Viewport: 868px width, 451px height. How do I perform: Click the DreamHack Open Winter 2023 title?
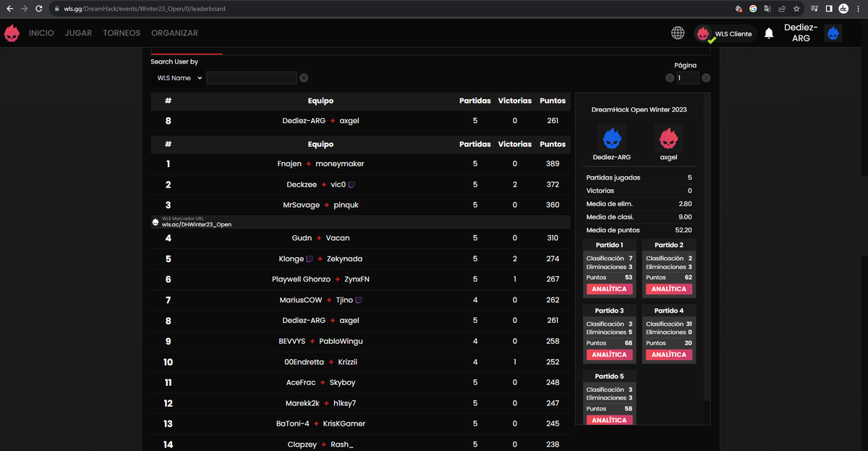click(639, 110)
